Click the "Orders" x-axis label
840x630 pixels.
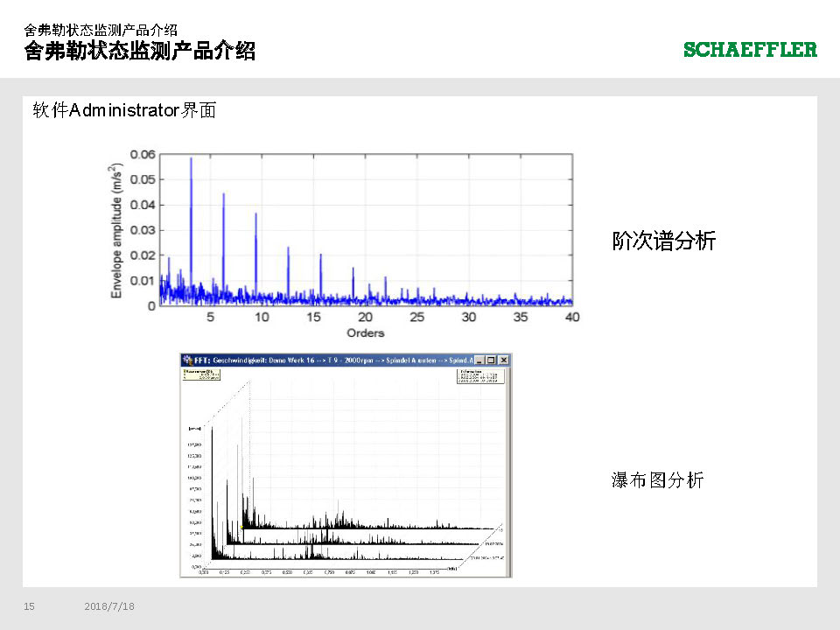click(x=365, y=332)
